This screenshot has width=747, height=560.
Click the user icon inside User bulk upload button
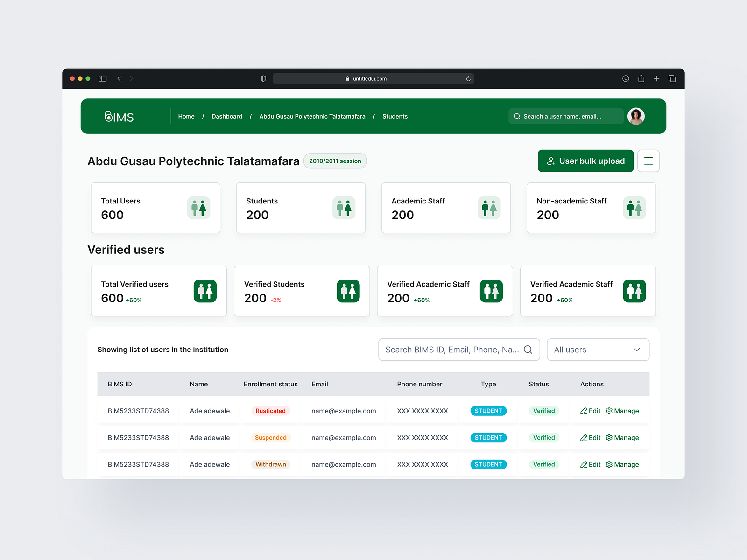tap(551, 161)
